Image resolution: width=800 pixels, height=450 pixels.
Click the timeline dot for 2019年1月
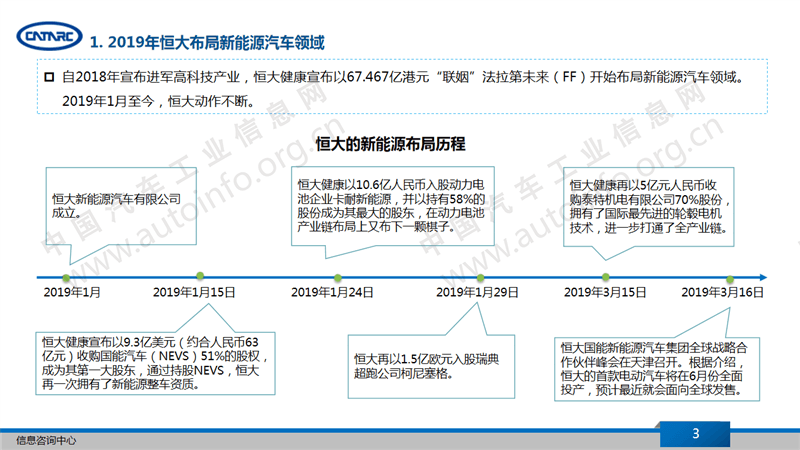pos(66,278)
